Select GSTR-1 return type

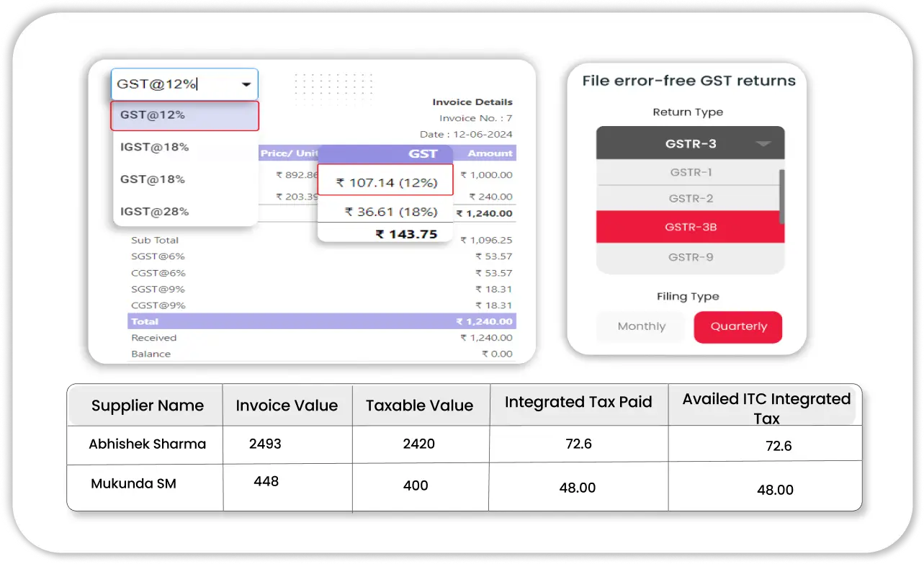[690, 173]
